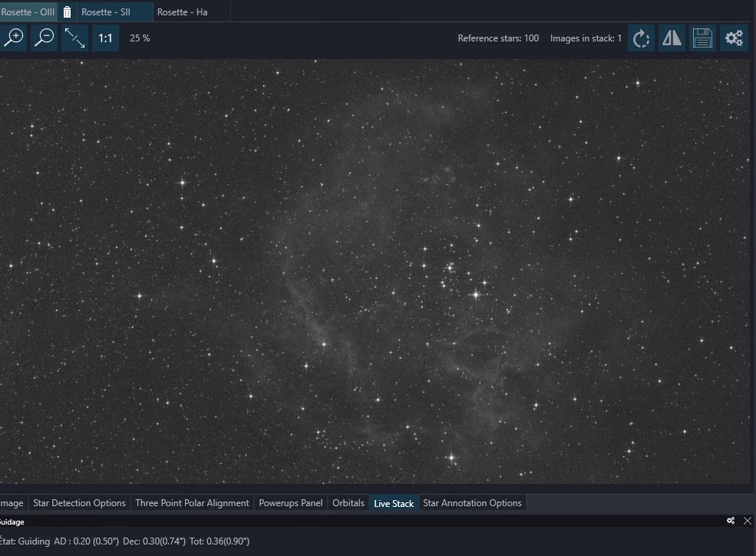
Task: Click the bright star in the Rosette cluster
Action: (x=476, y=294)
